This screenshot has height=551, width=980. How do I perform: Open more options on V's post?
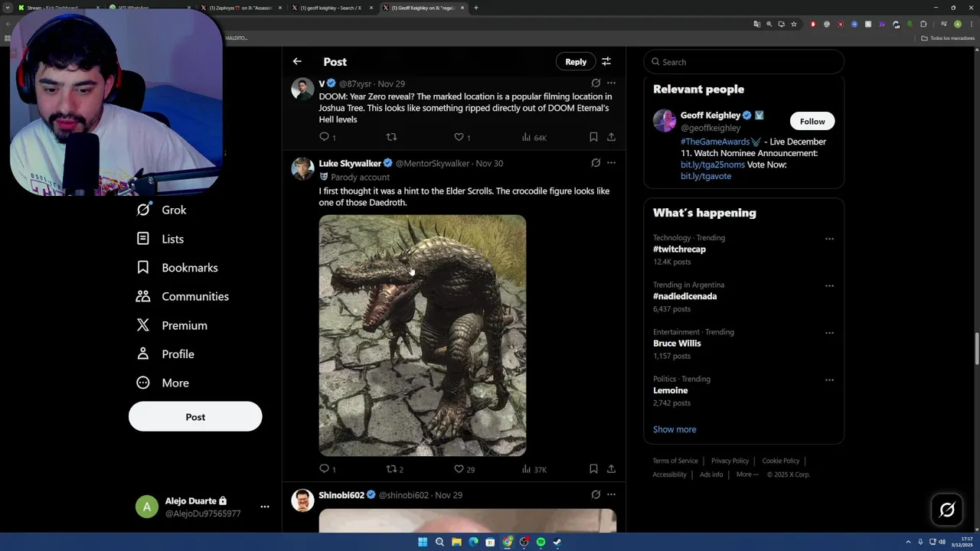pos(611,83)
